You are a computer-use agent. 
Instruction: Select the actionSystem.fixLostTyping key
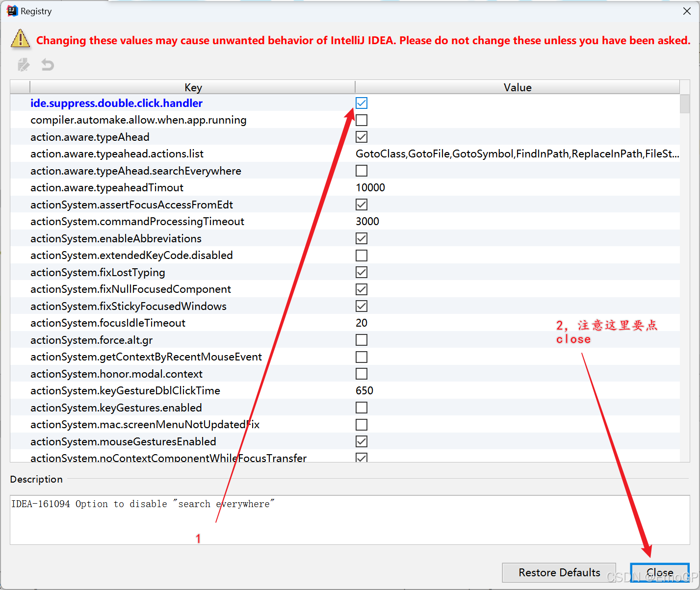pyautogui.click(x=98, y=272)
